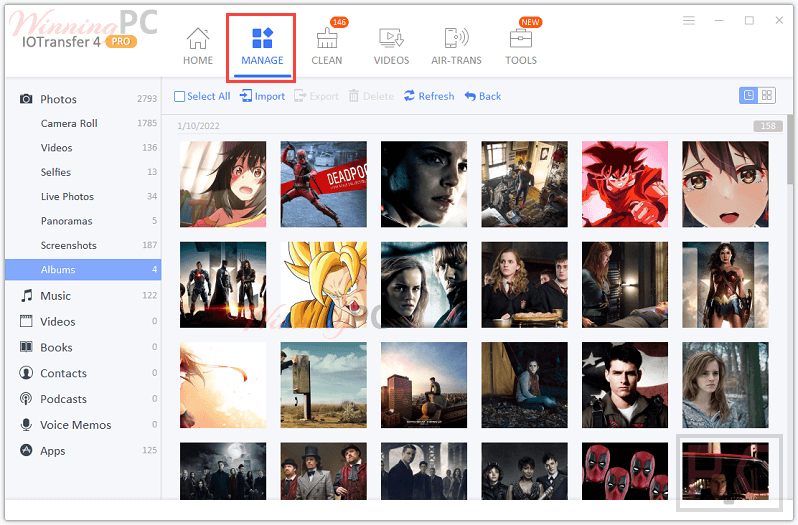This screenshot has width=798, height=525.
Task: Open the CLEAN tab
Action: pyautogui.click(x=327, y=46)
